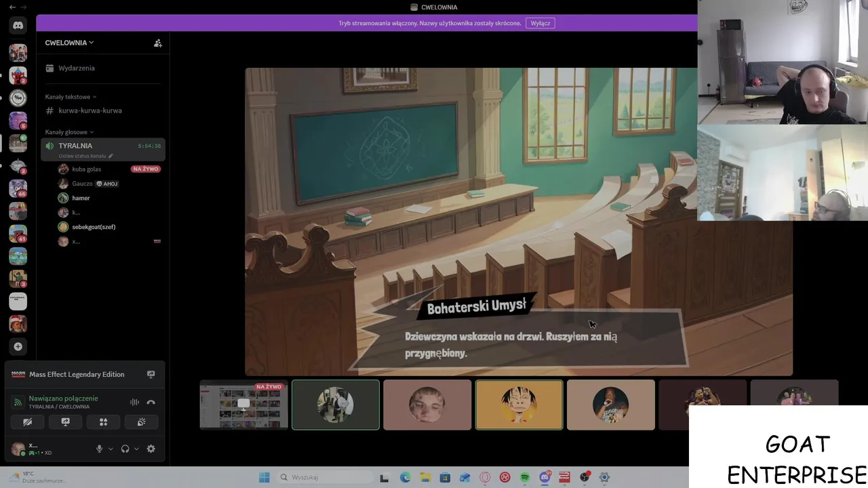Open the server icon with badge 61
Viewport: 868px width, 488px height.
pyautogui.click(x=18, y=233)
